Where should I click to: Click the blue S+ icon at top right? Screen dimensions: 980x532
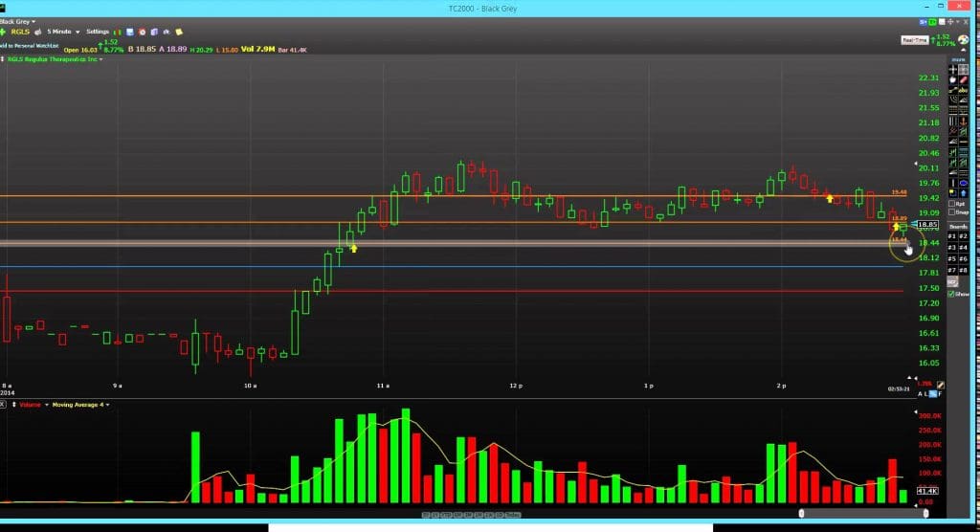[923, 22]
